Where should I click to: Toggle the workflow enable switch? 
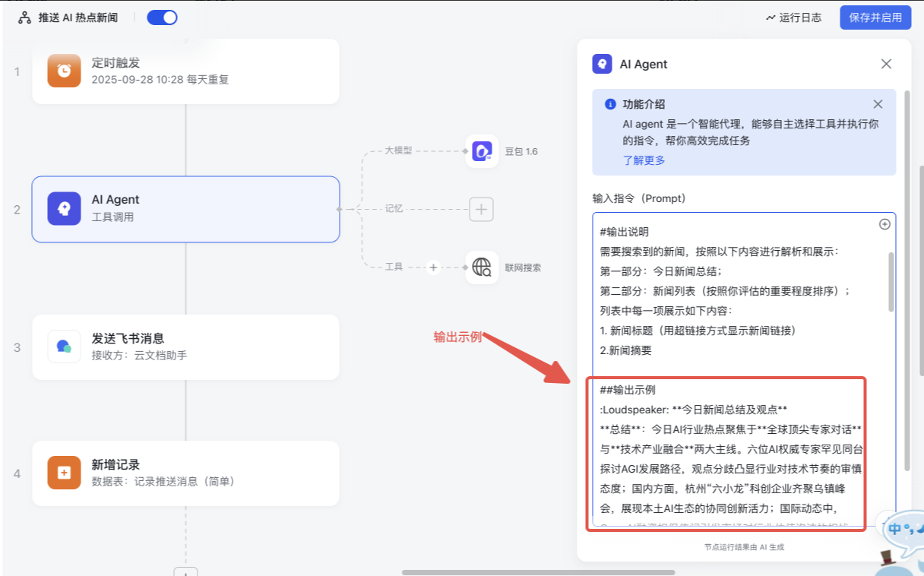(x=162, y=17)
